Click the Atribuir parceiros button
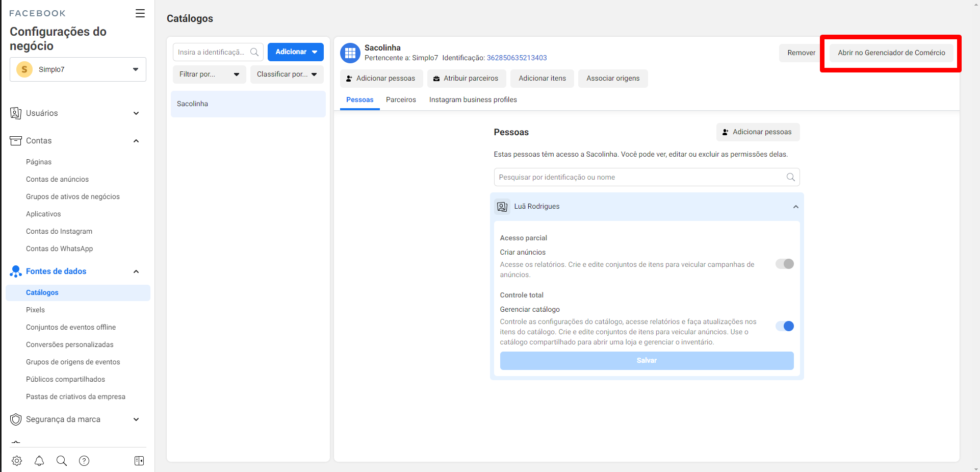Screen dimensions: 980x472 click(467, 79)
